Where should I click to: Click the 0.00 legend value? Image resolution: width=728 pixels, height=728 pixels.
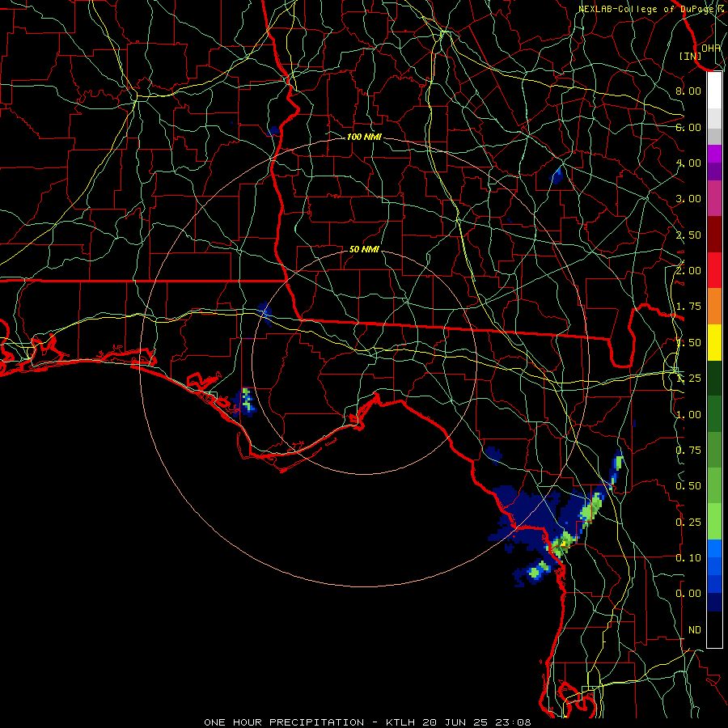(688, 594)
